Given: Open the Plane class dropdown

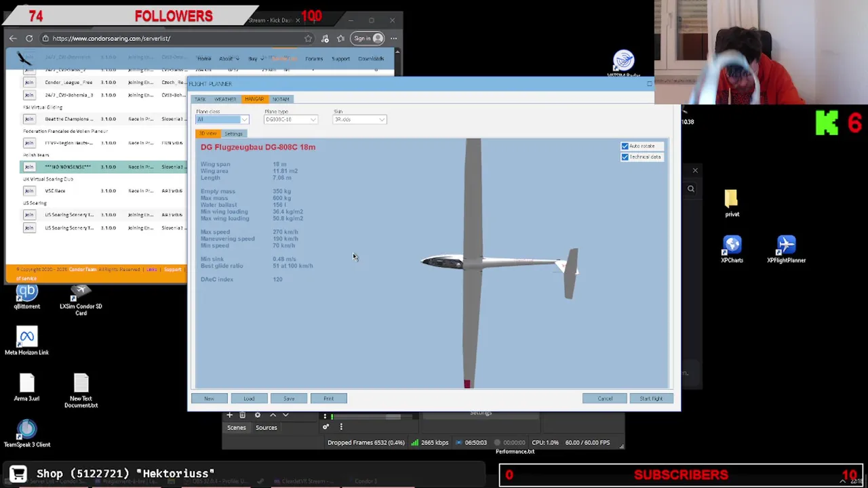Looking at the screenshot, I should (222, 120).
